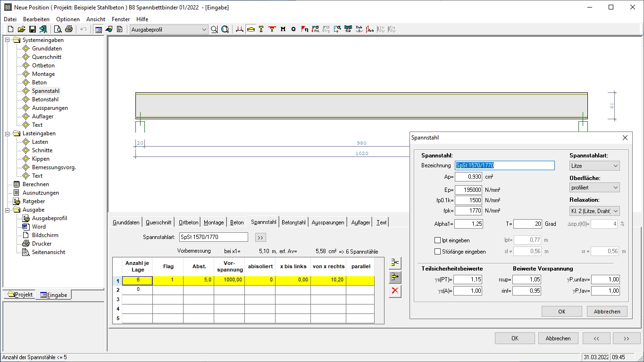
Task: Select Word output in the Ausgabe tree
Action: [39, 227]
